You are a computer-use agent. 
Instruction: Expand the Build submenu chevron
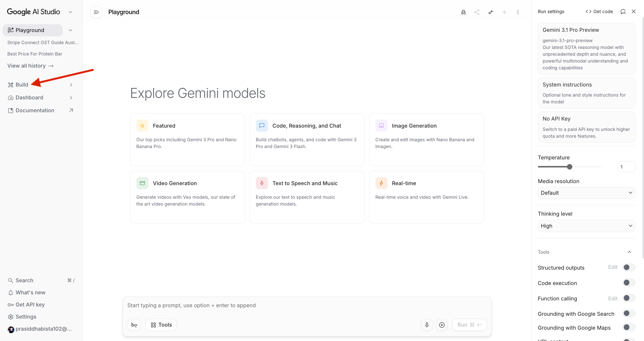pos(71,85)
